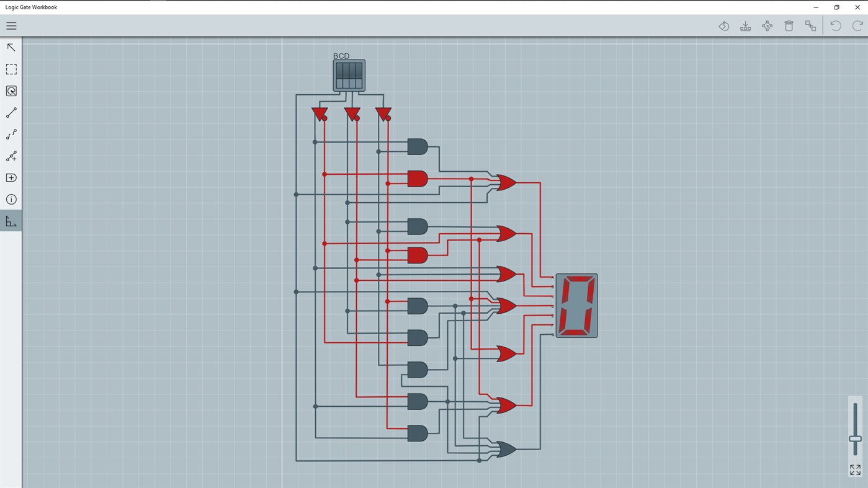
Task: Select the multi-segment wire tool
Action: (11, 134)
